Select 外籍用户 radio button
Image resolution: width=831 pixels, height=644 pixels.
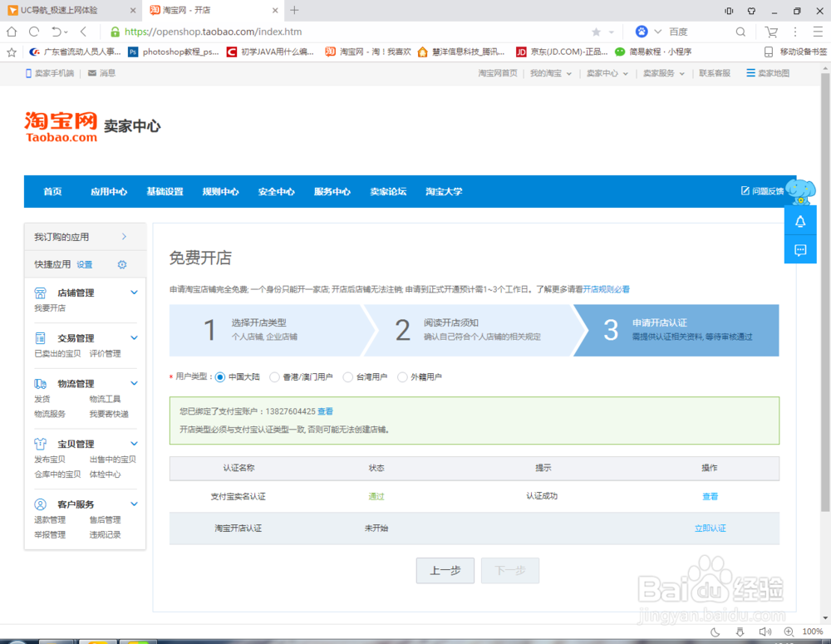402,377
